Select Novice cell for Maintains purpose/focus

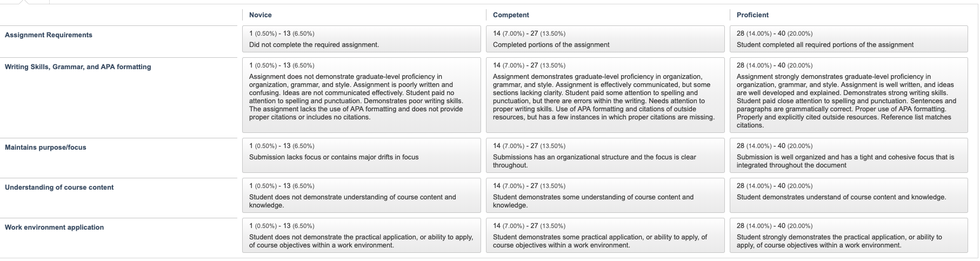361,155
